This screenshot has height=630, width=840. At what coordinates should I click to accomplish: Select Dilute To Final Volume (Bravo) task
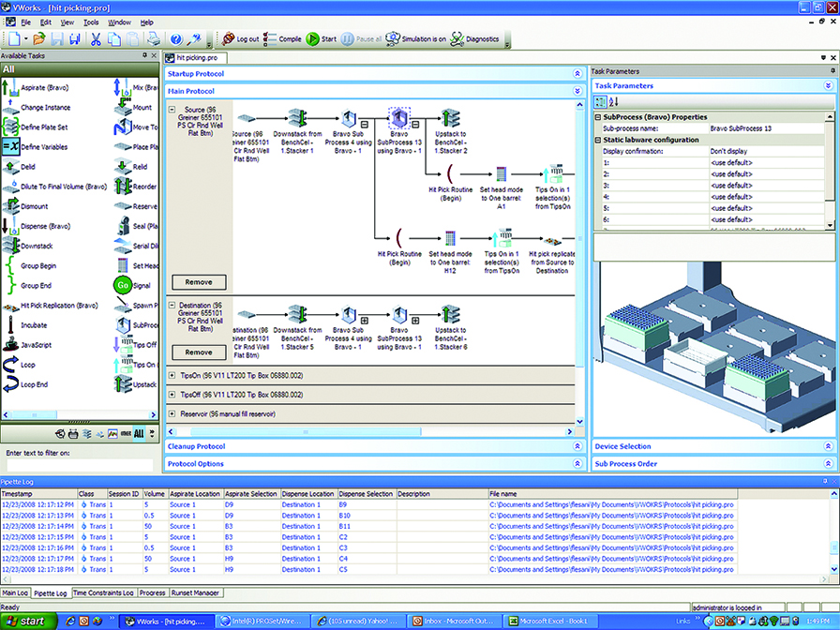pyautogui.click(x=54, y=187)
